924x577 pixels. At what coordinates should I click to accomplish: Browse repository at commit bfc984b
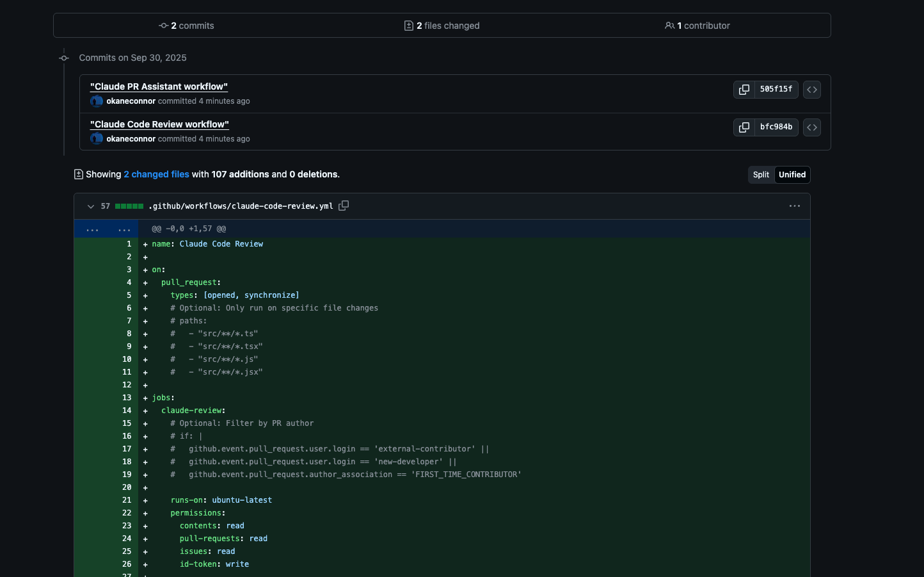(x=811, y=127)
